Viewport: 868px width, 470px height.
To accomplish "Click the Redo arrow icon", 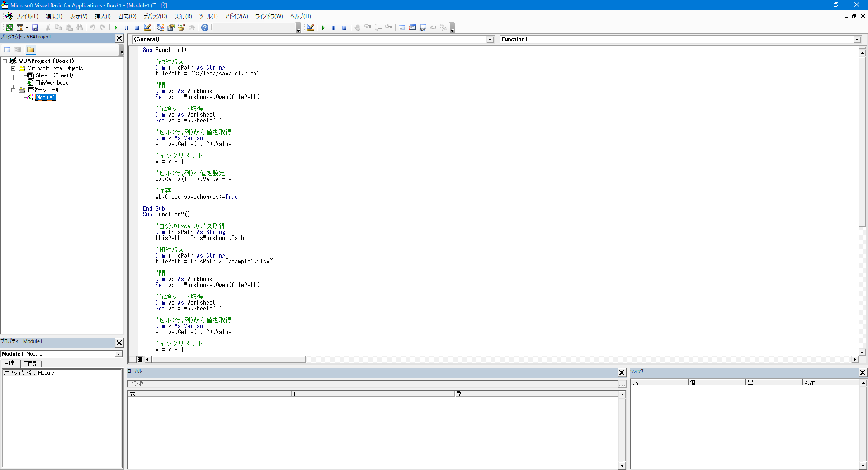I will 103,28.
